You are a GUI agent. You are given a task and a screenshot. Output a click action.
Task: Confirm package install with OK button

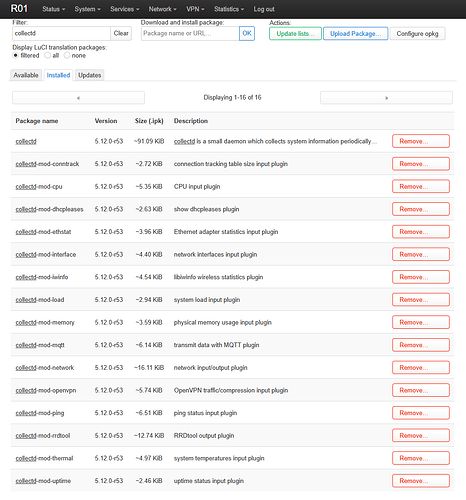(247, 33)
